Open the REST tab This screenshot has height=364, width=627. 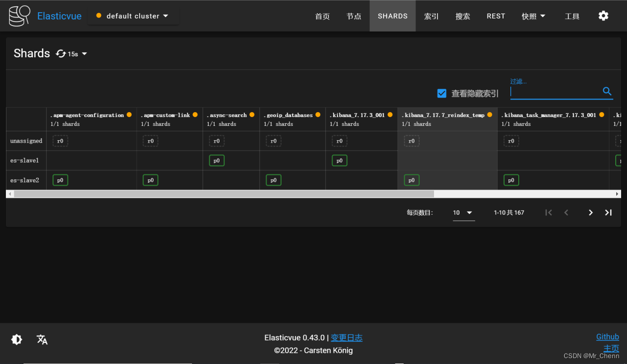(496, 16)
